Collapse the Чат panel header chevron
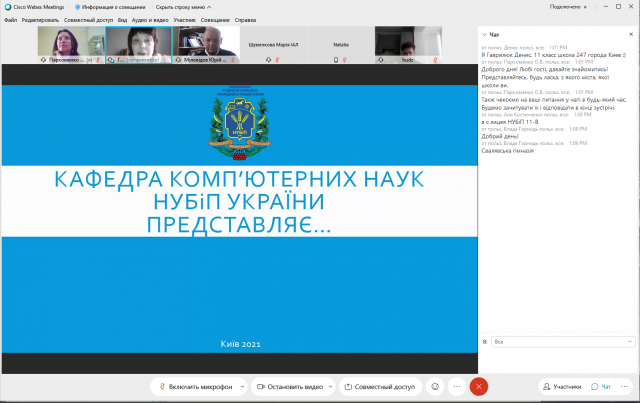 point(485,34)
